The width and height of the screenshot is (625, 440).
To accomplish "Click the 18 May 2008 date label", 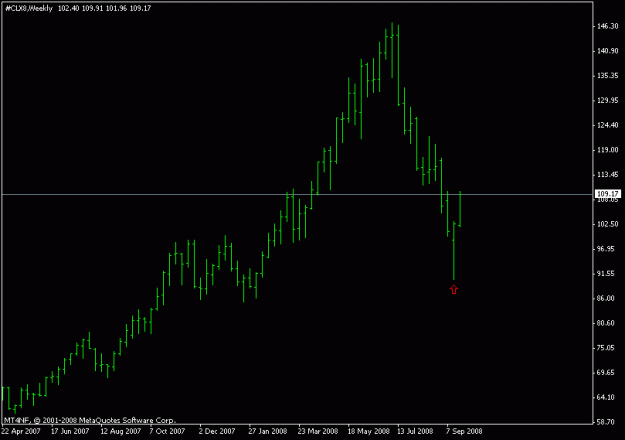I will (x=368, y=431).
